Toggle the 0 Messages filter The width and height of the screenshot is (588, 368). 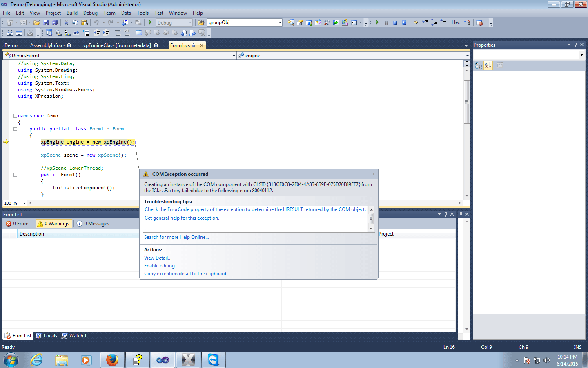pos(93,224)
